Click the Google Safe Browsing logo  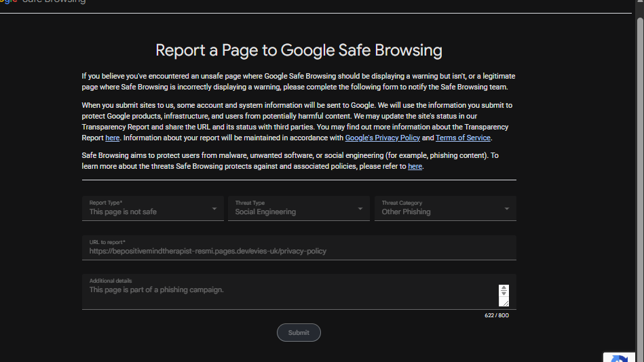click(x=43, y=1)
